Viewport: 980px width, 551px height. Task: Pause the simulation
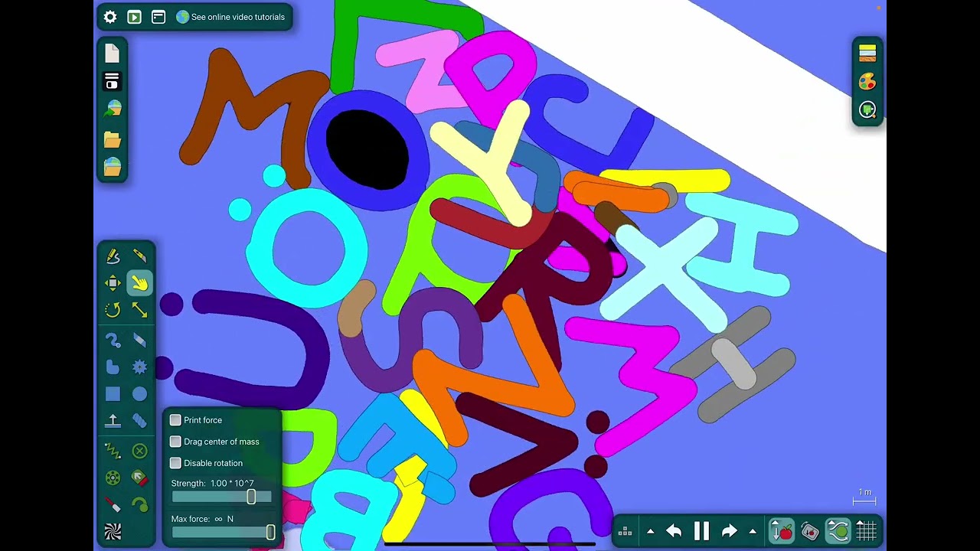(701, 531)
